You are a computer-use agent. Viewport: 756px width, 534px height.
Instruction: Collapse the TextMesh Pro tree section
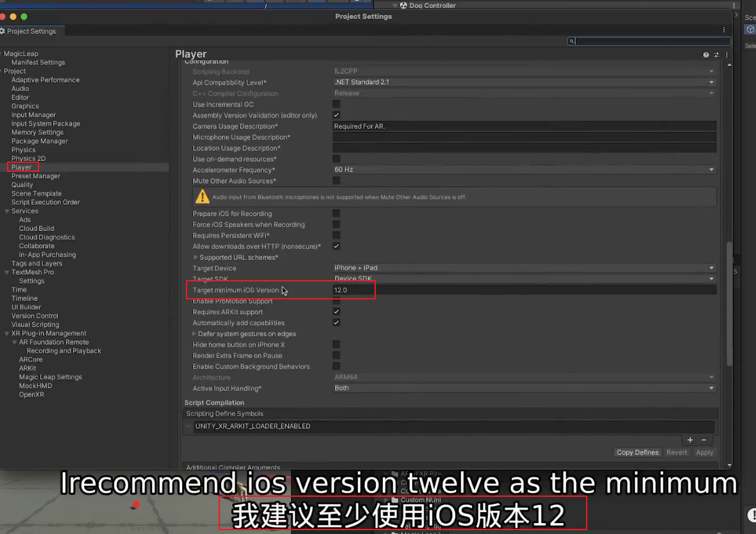[7, 272]
